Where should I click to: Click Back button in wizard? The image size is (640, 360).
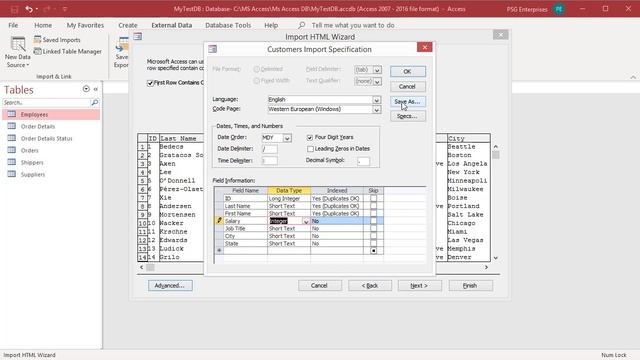tap(370, 286)
